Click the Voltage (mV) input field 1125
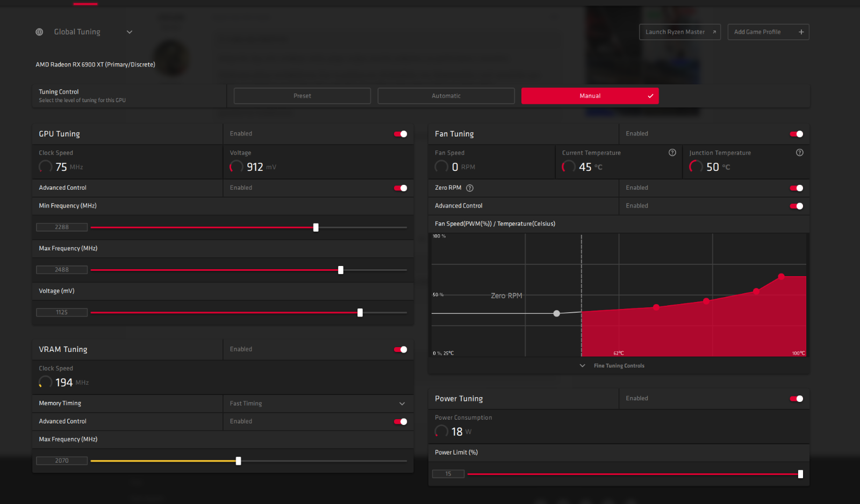Viewport: 860px width, 504px height. coord(62,312)
